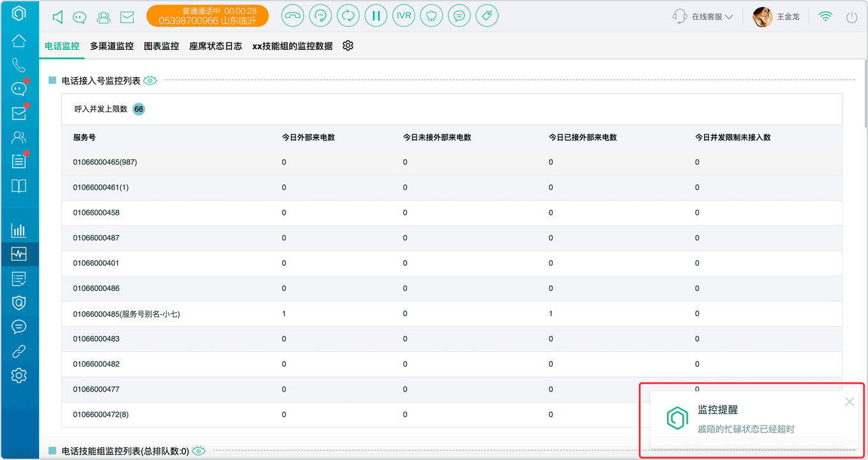Switch to the 座席状态日志 tab

tap(216, 46)
